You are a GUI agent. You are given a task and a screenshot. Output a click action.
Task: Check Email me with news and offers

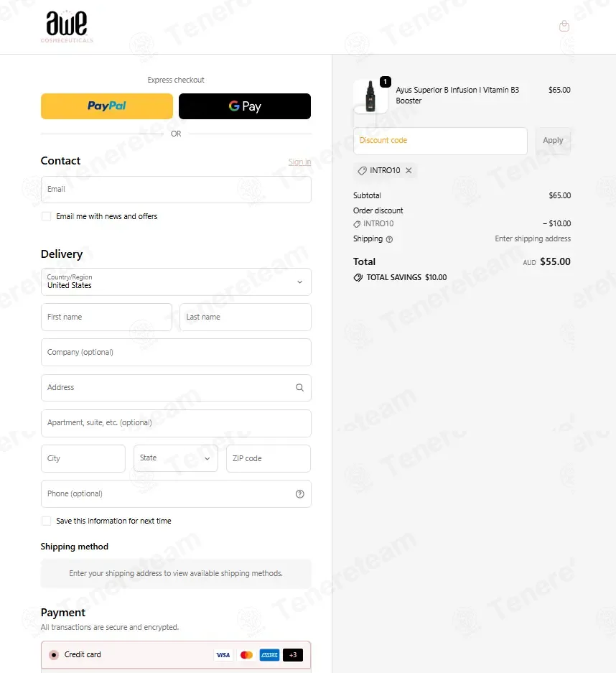(x=47, y=216)
